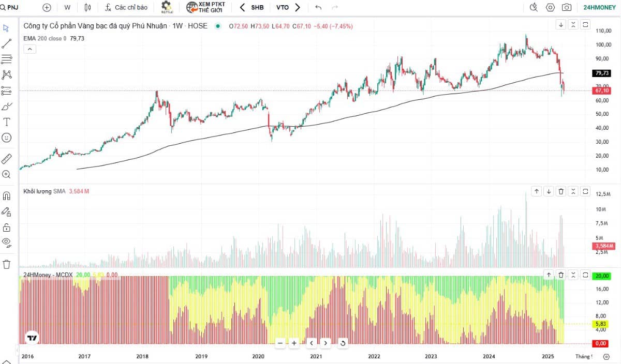Click the EMA 200 close indicator legend
This screenshot has width=621, height=364.
[x=54, y=38]
